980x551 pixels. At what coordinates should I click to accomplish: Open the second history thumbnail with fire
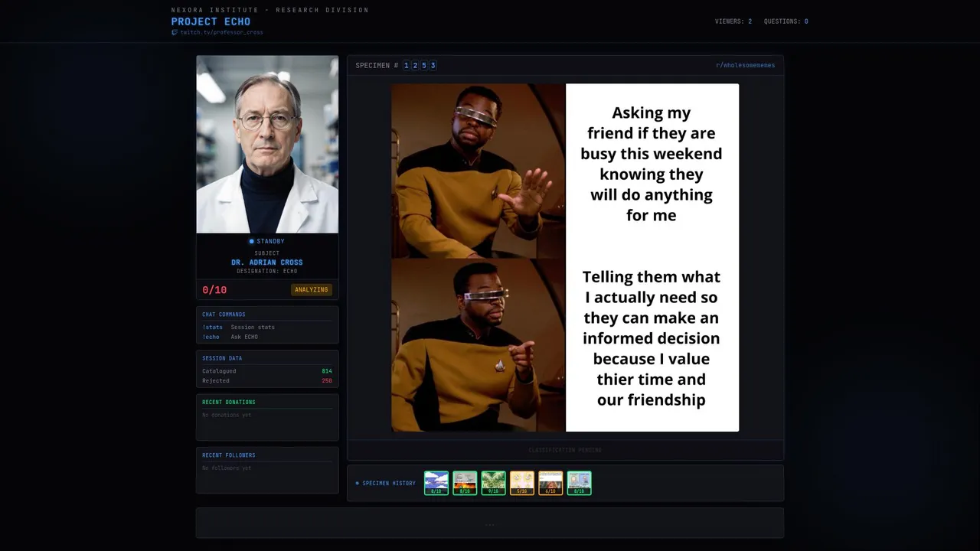(465, 483)
